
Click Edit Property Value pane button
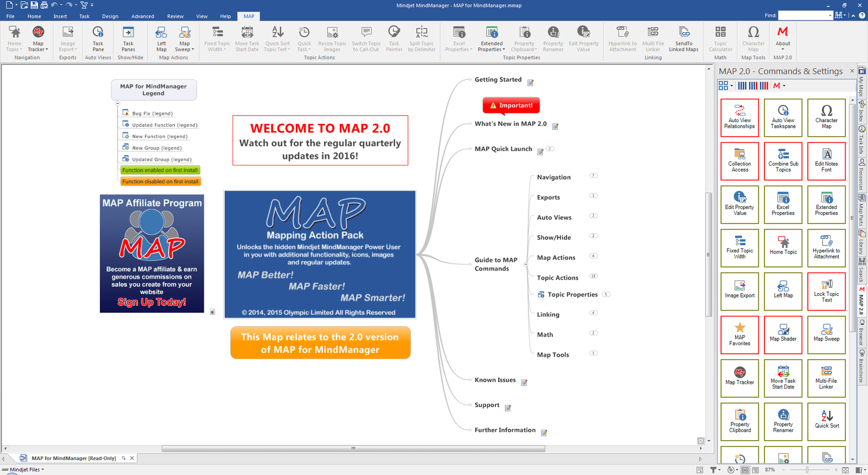click(739, 205)
